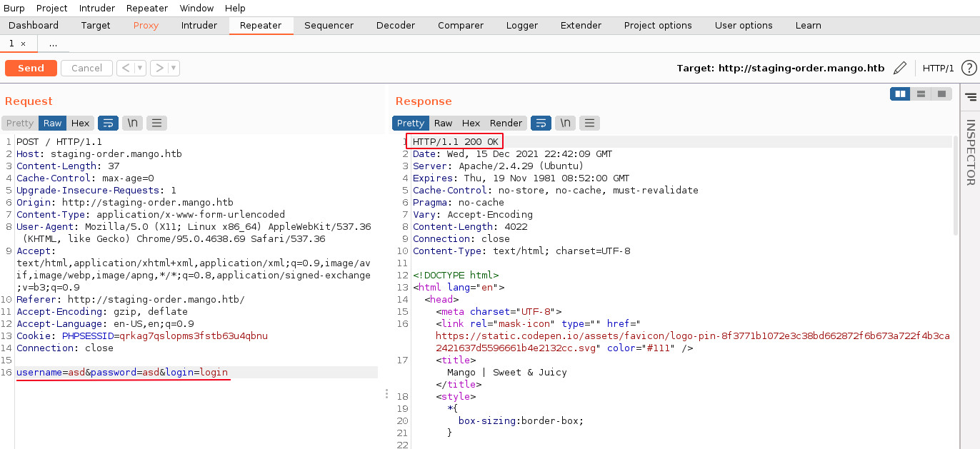Toggle word wrap in Request pane
Viewport: 980px width, 449px height.
click(x=108, y=123)
